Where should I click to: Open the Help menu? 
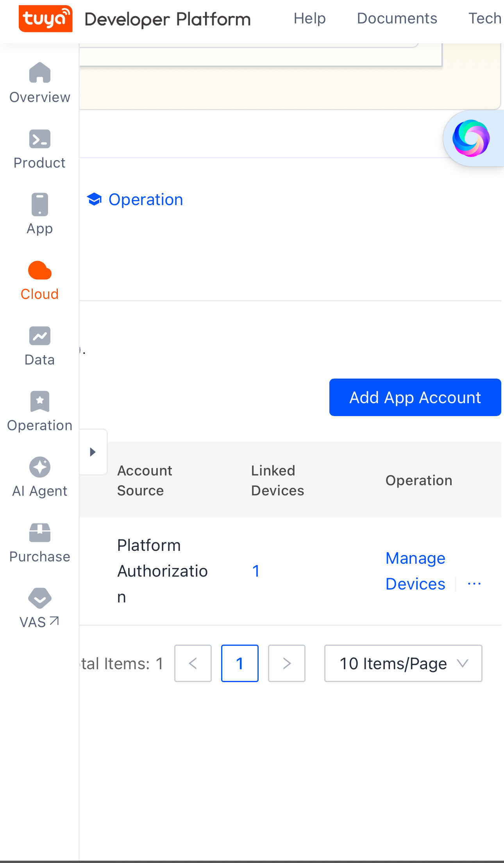[x=309, y=18]
